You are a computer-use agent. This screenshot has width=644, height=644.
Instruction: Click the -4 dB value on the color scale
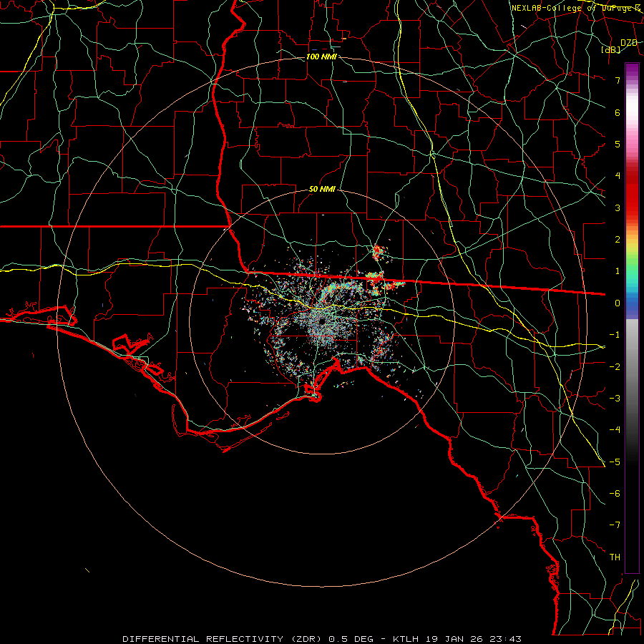[x=615, y=429]
